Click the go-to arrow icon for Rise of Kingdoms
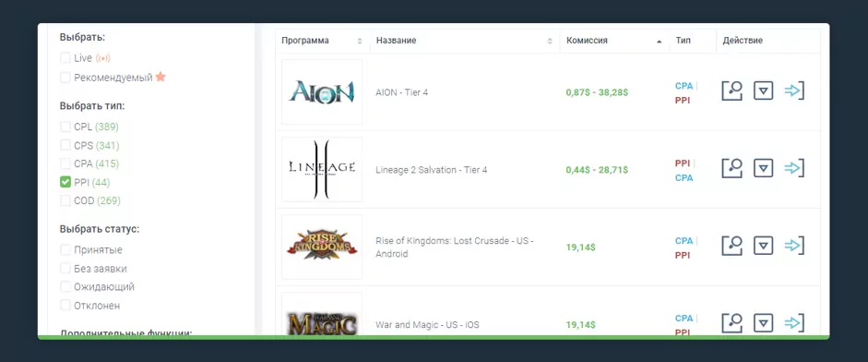The height and width of the screenshot is (362, 868). pos(794,246)
